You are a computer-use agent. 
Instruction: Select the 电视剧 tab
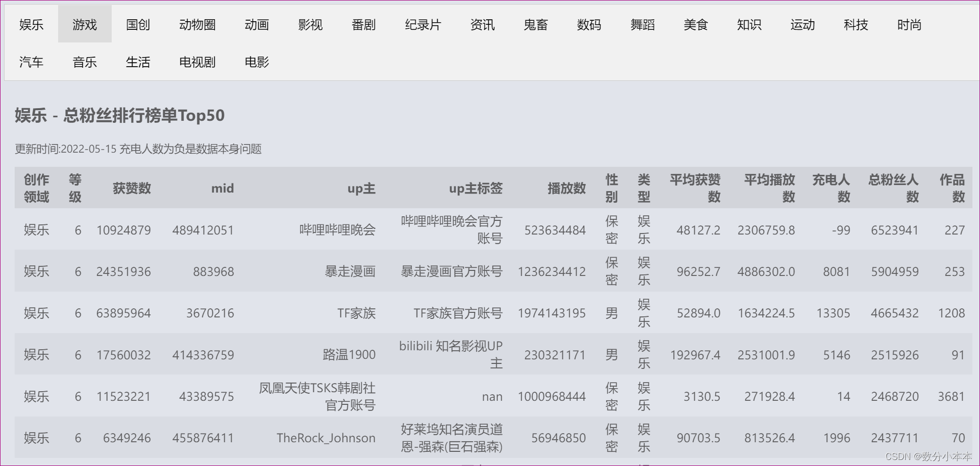tap(198, 62)
